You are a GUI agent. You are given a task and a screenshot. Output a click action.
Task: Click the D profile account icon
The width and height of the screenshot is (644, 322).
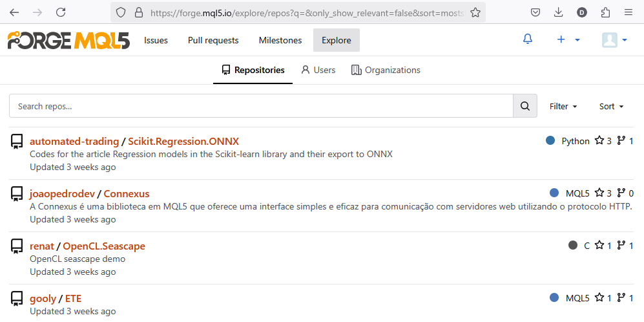[581, 13]
